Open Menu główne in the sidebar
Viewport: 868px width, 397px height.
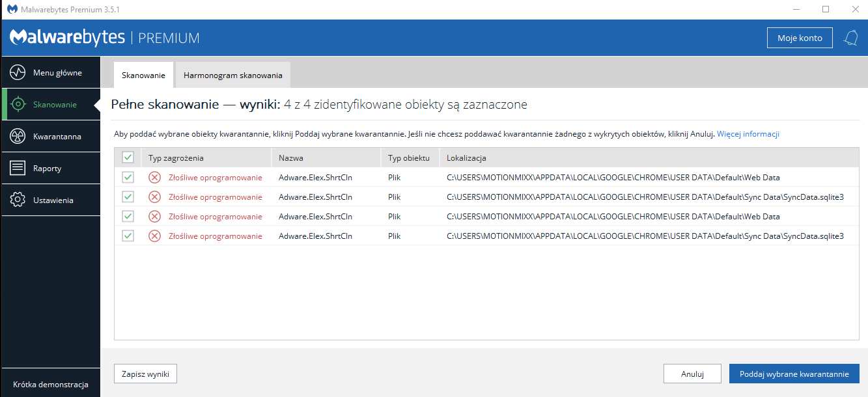tap(50, 72)
